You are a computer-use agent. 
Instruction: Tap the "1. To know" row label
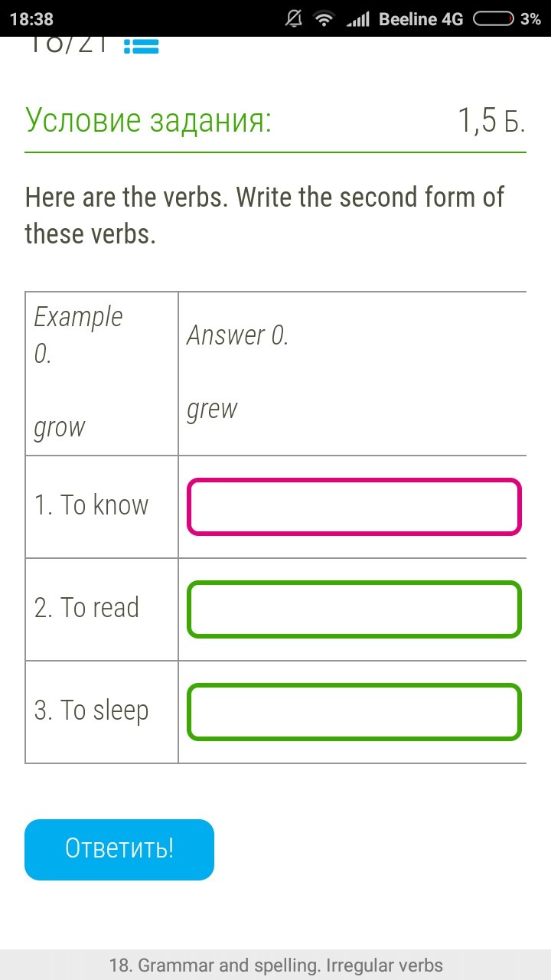click(x=92, y=505)
